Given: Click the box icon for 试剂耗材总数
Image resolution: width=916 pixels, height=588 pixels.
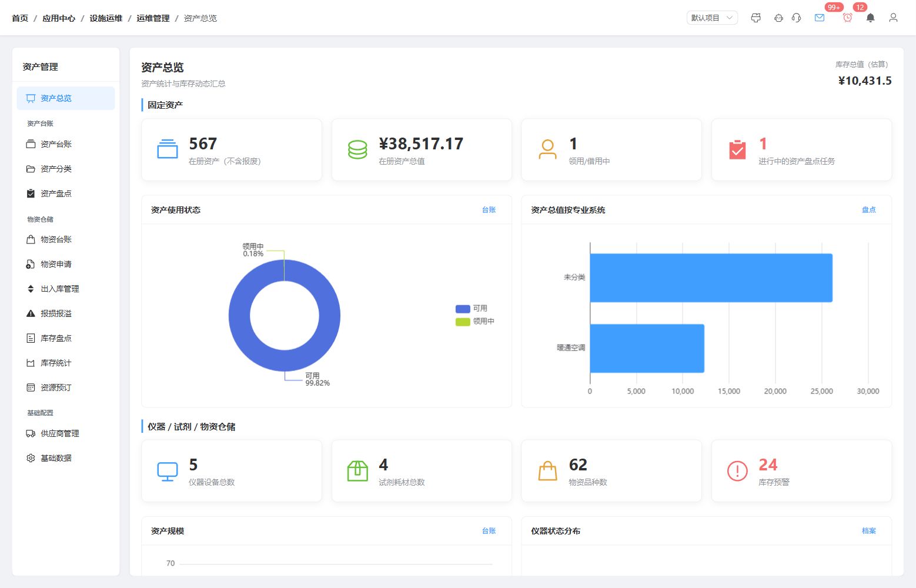Looking at the screenshot, I should (x=357, y=470).
